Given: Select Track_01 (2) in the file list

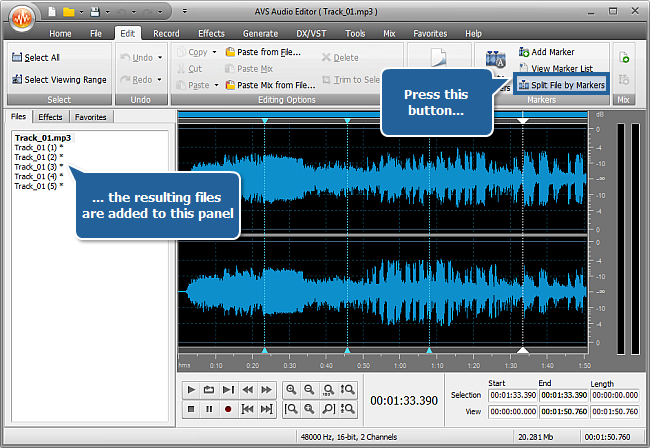Looking at the screenshot, I should tap(39, 157).
